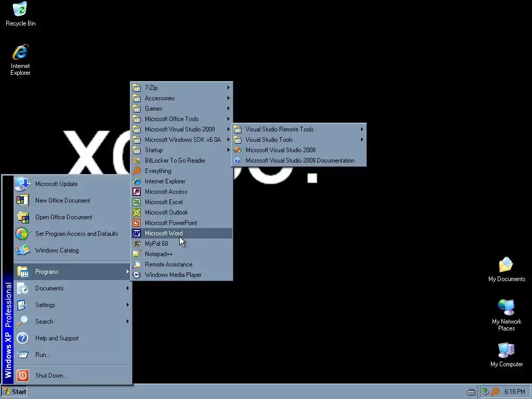Image resolution: width=532 pixels, height=399 pixels.
Task: Click the 7-Zip folder icon
Action: coord(137,87)
